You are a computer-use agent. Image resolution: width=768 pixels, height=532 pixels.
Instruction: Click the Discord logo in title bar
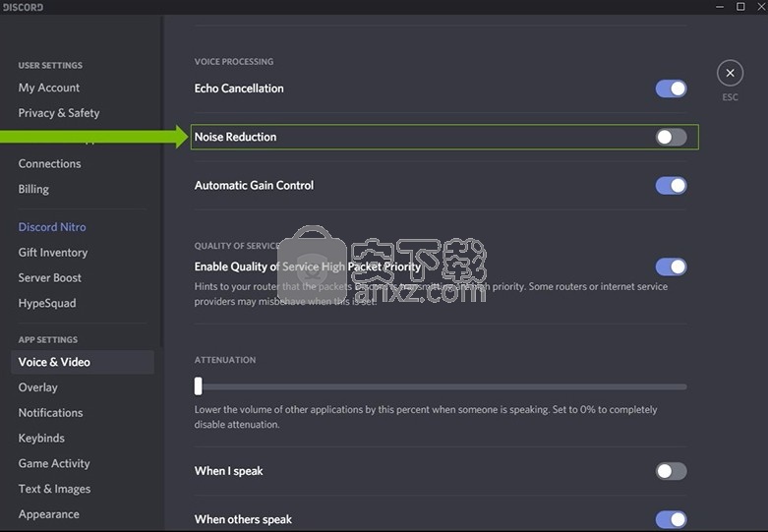click(23, 7)
